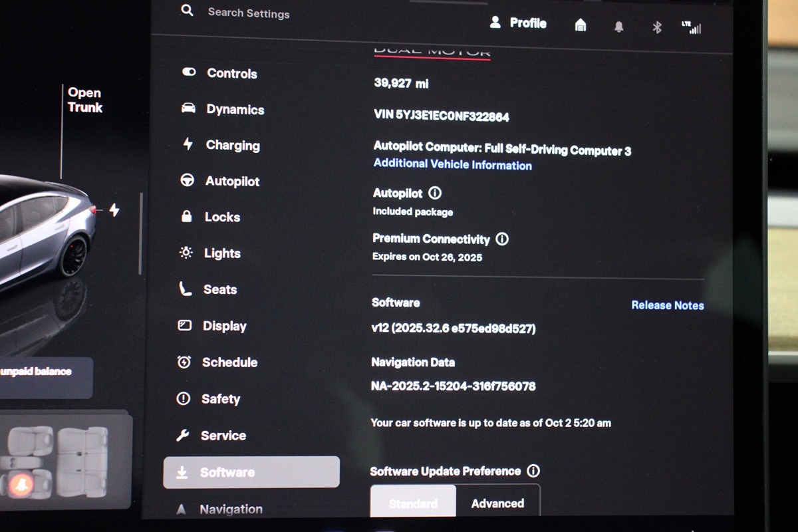Click the Search Settings field
This screenshot has height=532, width=798.
[249, 13]
